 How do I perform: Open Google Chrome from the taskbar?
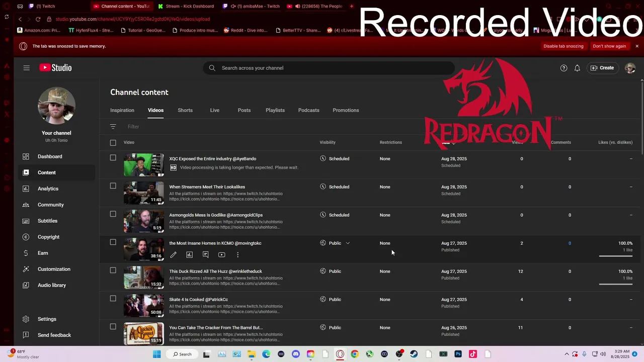pyautogui.click(x=355, y=354)
